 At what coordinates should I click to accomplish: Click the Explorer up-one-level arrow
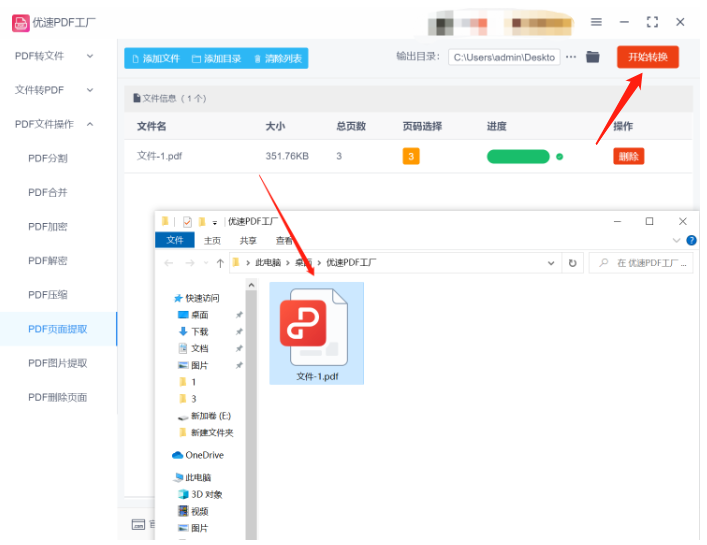220,263
